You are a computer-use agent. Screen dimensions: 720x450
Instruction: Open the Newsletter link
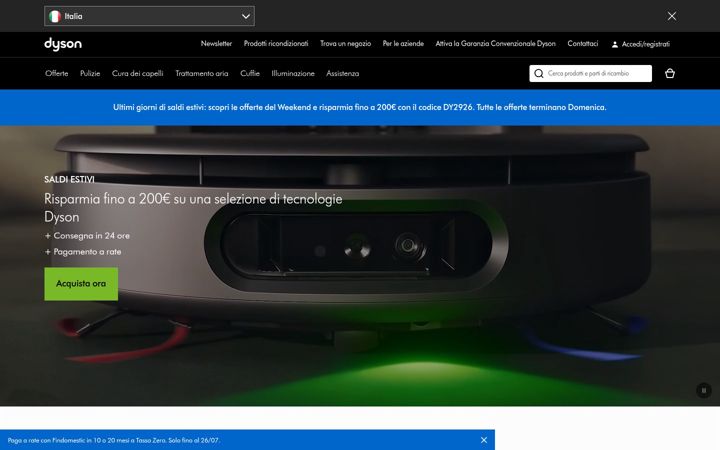click(x=216, y=44)
